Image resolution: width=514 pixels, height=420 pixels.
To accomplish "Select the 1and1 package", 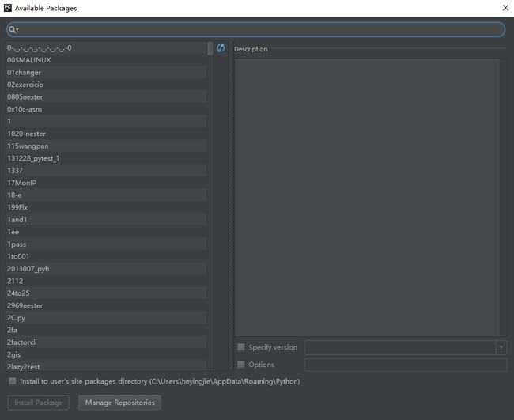I will [107, 220].
